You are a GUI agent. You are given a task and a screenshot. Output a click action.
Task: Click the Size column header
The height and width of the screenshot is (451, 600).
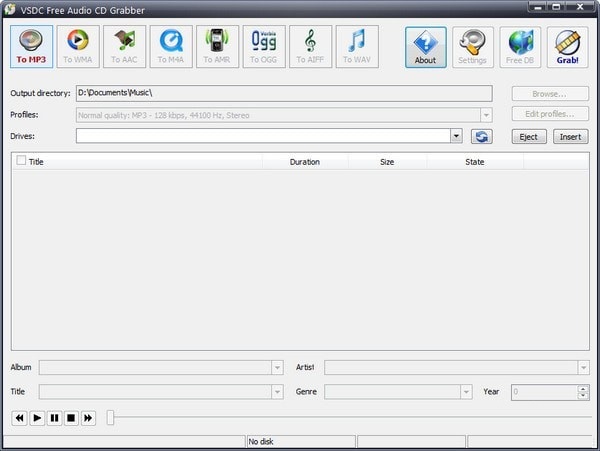[x=386, y=161]
